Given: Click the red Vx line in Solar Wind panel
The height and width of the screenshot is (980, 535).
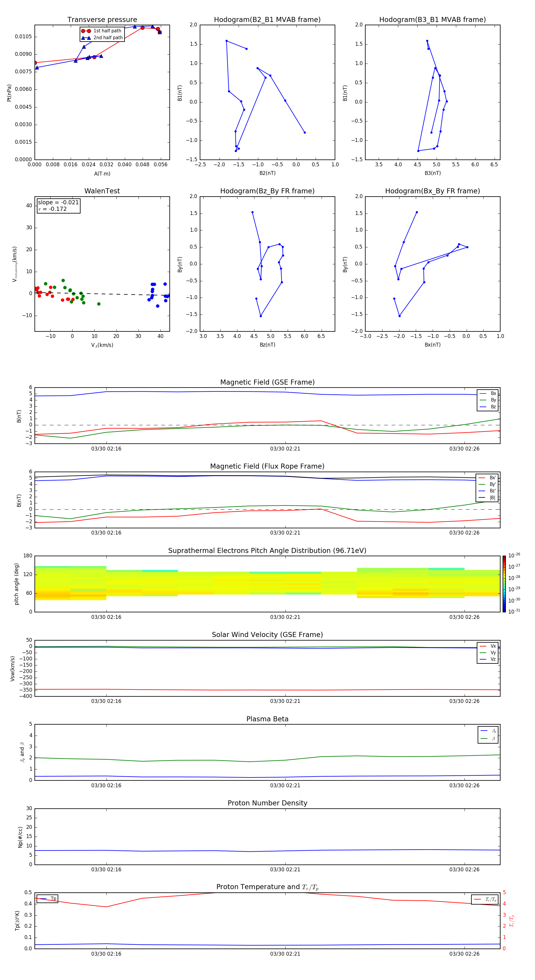Looking at the screenshot, I should [x=267, y=690].
